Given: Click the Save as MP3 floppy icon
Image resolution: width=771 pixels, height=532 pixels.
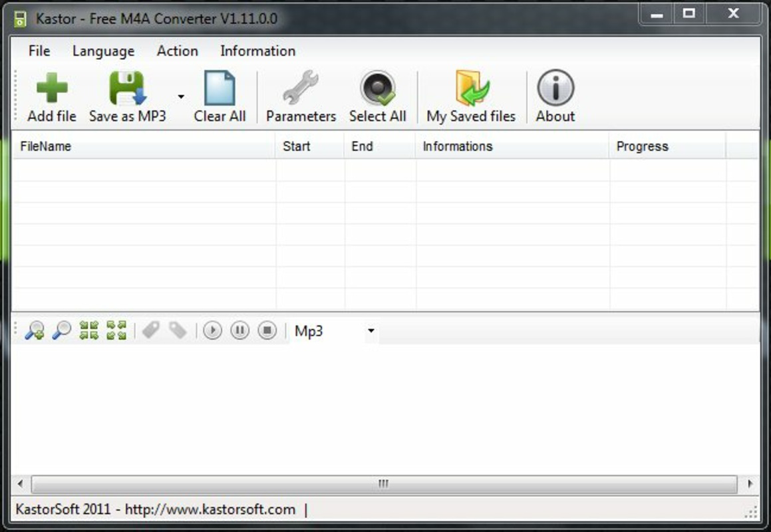Looking at the screenshot, I should pyautogui.click(x=127, y=88).
